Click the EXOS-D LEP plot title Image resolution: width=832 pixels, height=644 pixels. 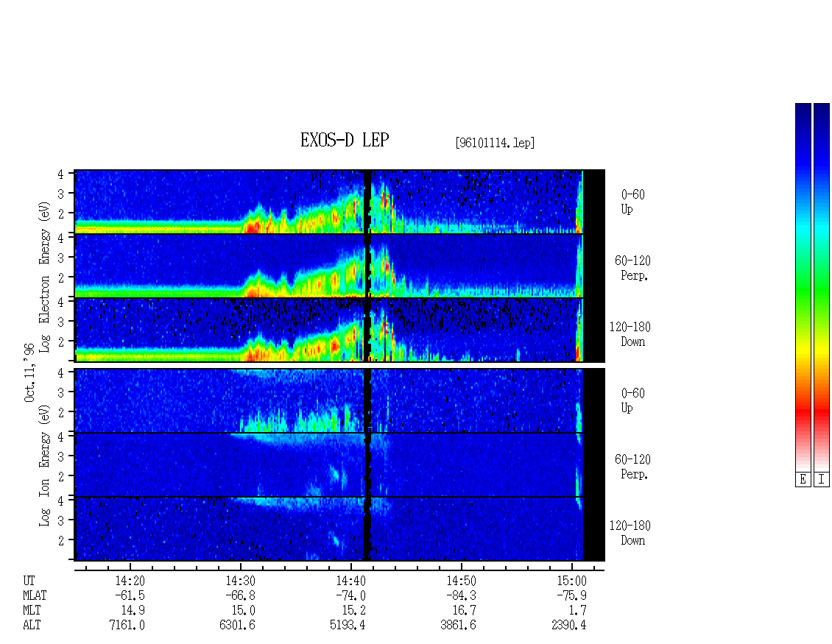(x=345, y=141)
